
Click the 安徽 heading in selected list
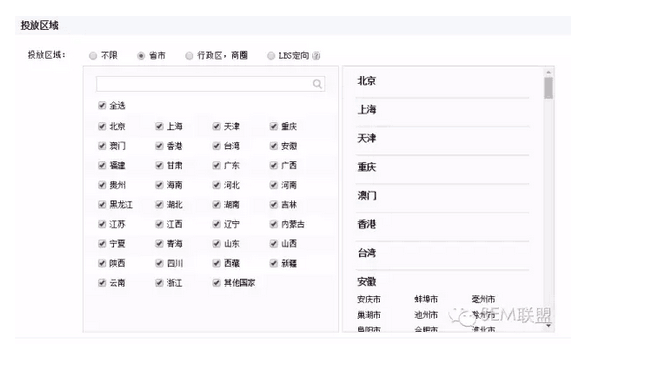(x=367, y=282)
